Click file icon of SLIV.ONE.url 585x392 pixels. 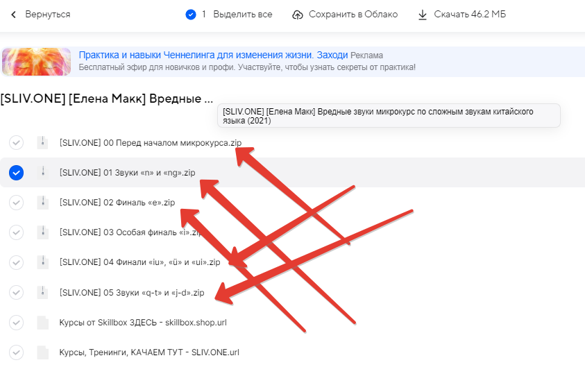(42, 352)
